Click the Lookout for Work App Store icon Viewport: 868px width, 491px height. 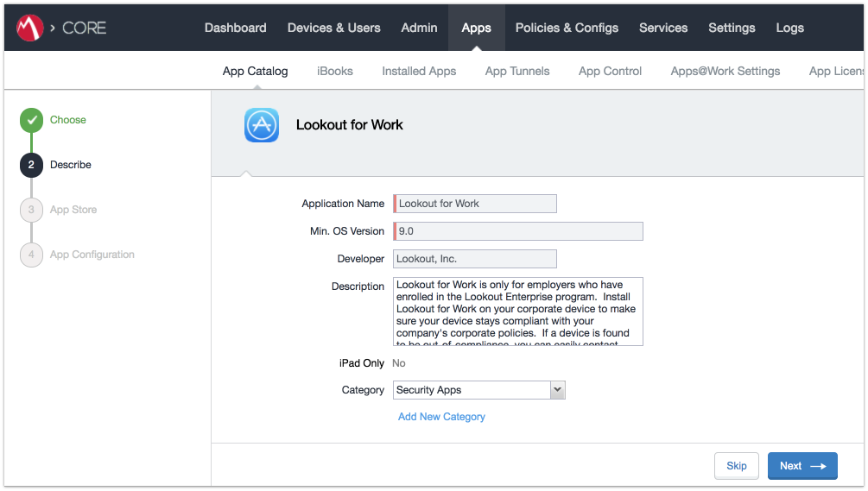click(x=261, y=125)
